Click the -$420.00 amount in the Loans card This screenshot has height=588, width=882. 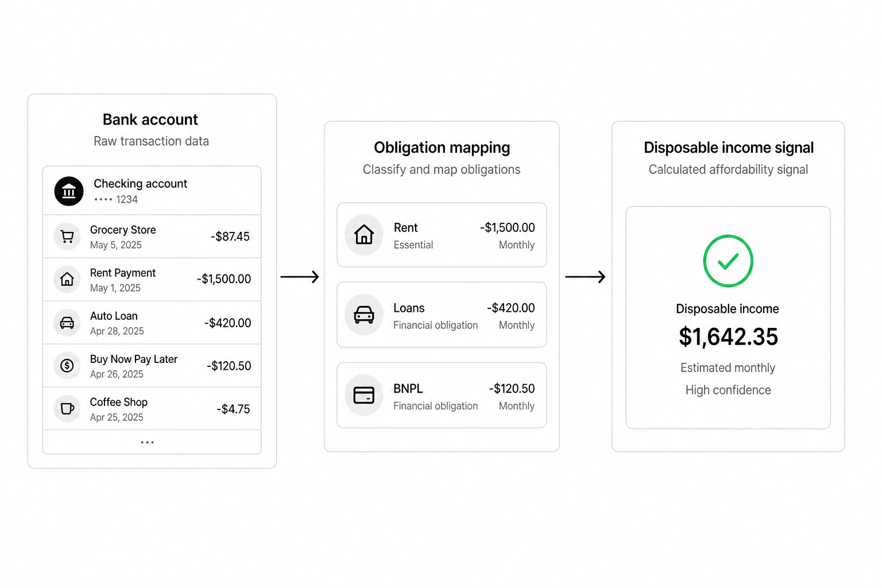tap(511, 308)
